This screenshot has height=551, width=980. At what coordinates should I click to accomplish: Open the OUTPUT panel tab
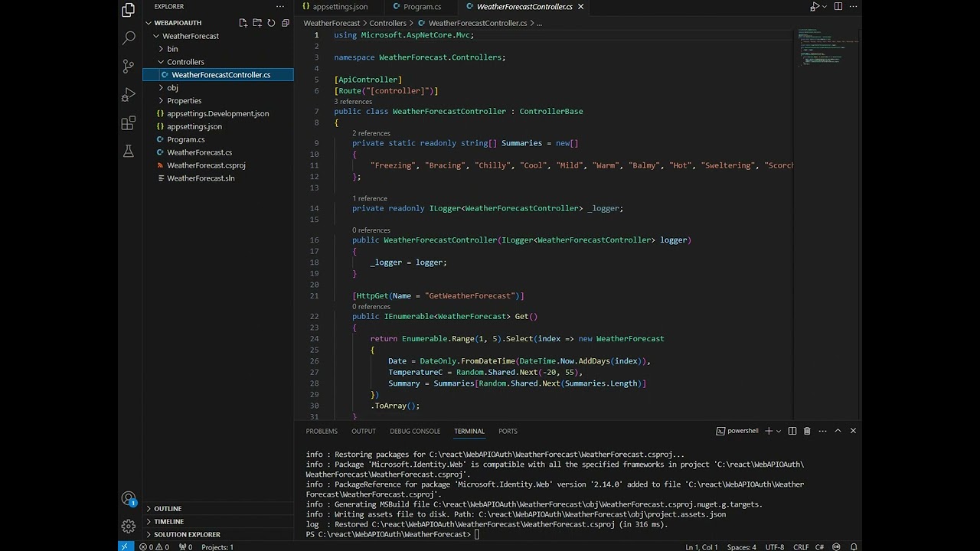coord(364,431)
